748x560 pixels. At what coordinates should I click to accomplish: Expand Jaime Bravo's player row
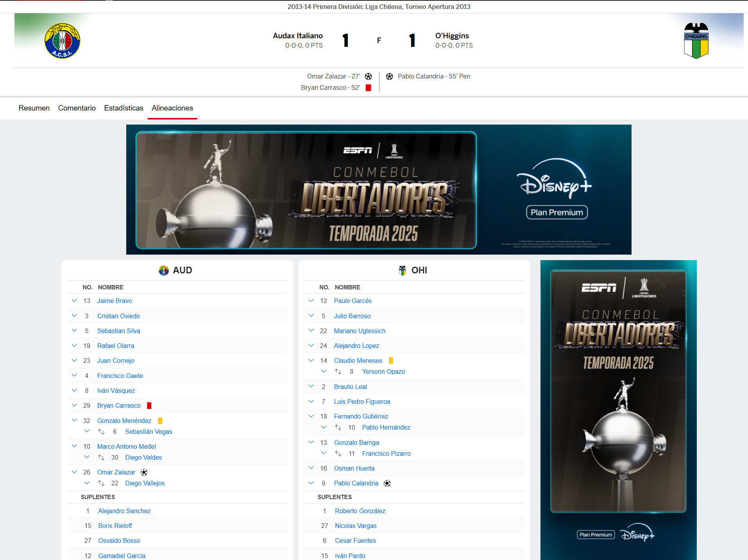tap(74, 301)
